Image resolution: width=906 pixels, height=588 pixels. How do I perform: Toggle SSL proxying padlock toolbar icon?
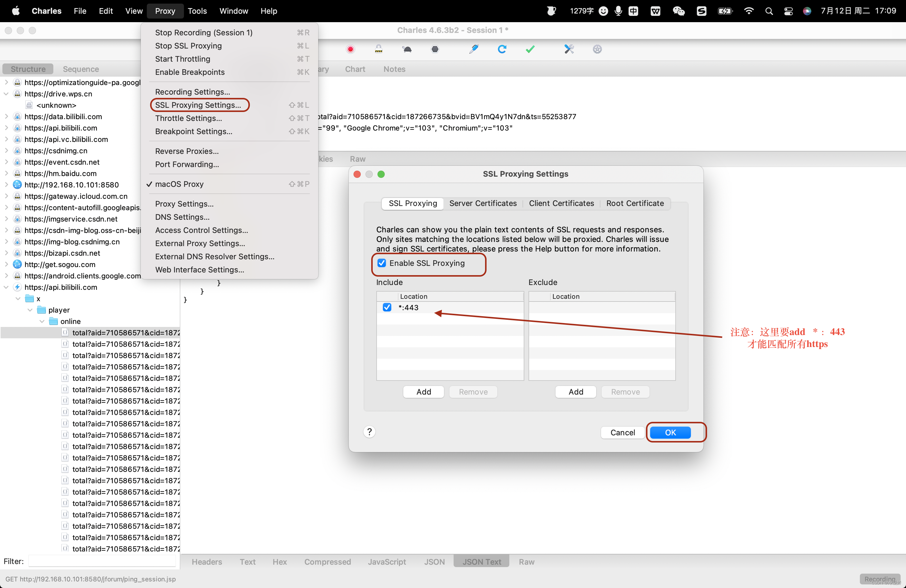click(x=378, y=49)
